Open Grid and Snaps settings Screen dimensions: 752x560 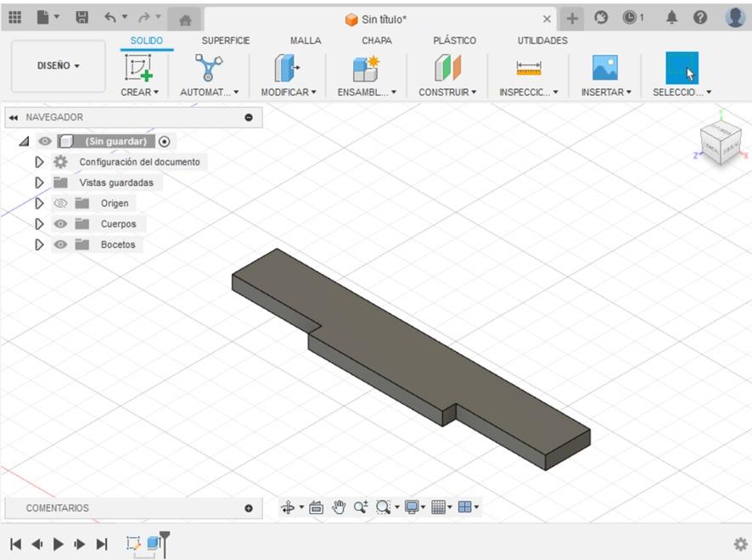click(438, 507)
